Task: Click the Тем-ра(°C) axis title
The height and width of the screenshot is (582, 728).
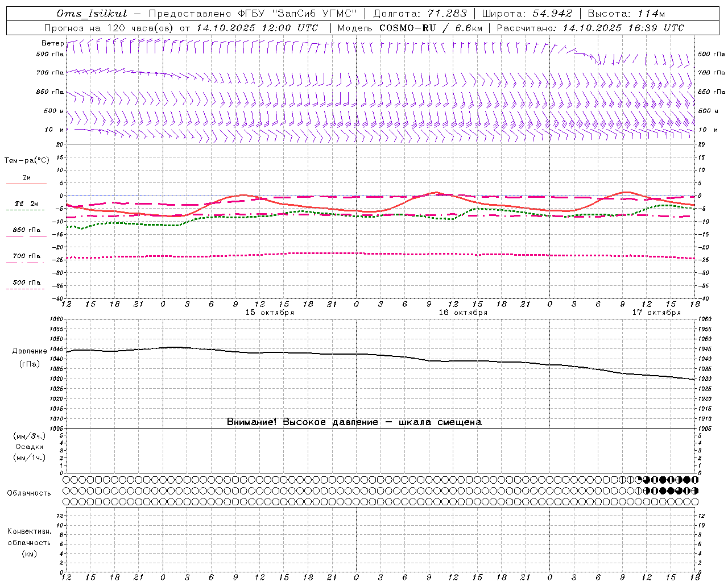Action: [x=27, y=161]
